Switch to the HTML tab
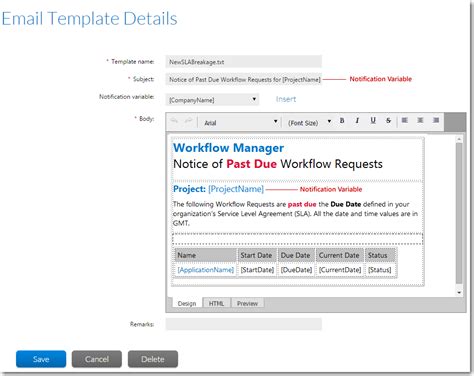474x376 pixels. (x=216, y=303)
